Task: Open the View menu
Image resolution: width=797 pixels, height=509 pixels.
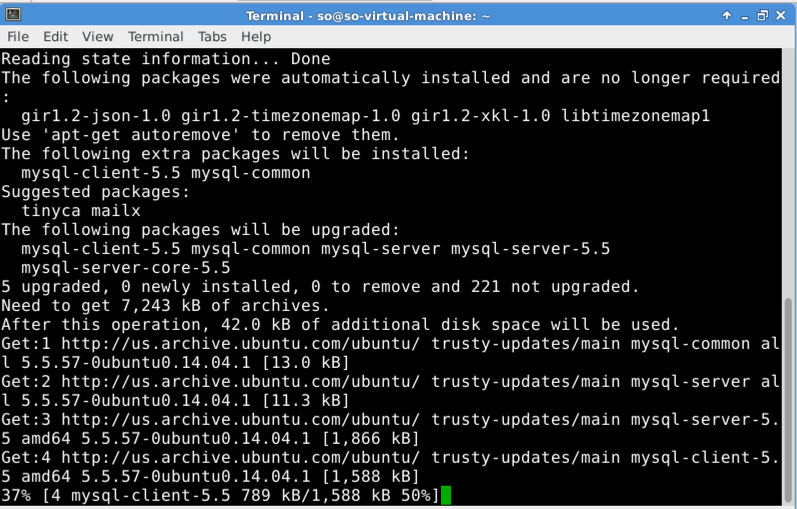Action: pyautogui.click(x=98, y=37)
